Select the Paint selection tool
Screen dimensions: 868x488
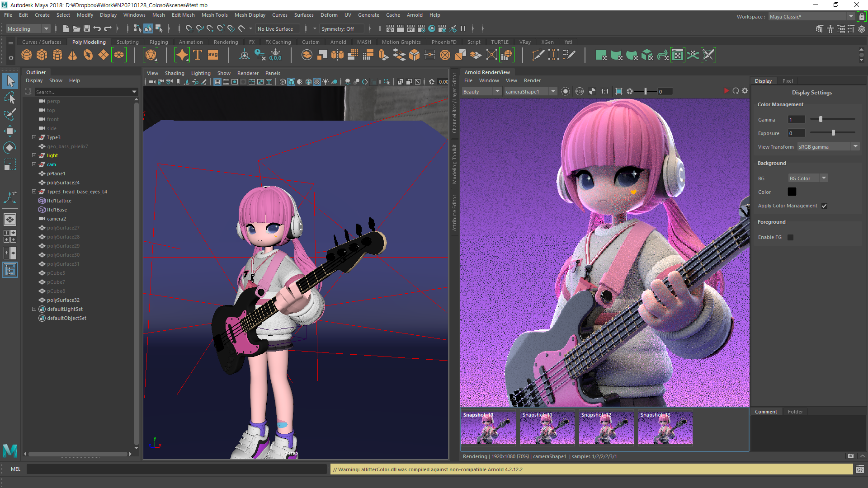point(10,114)
